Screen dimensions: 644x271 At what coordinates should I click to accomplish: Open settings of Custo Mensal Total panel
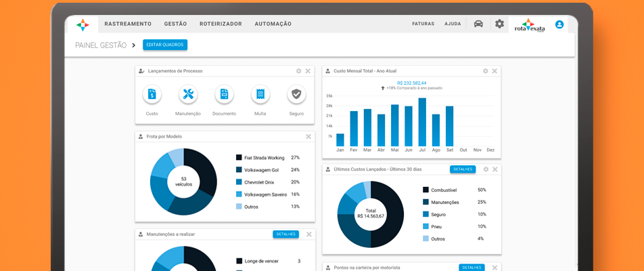[486, 71]
